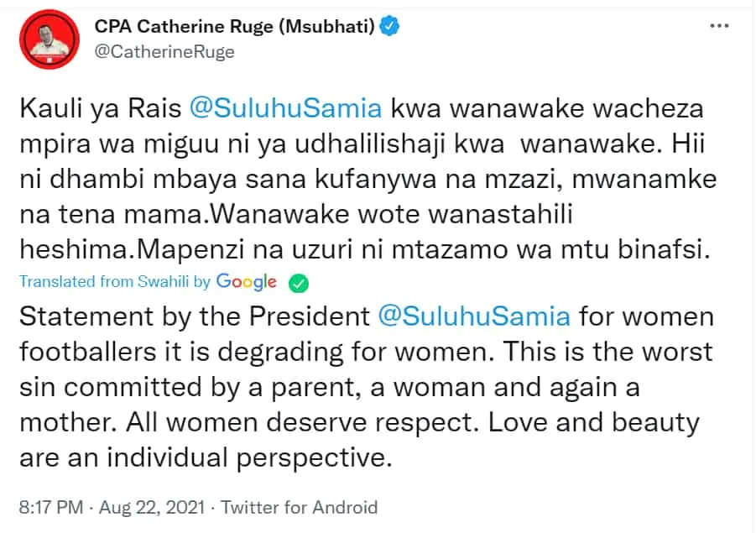This screenshot has width=756, height=533.
Task: Open the CPA Catherine Ruge display name
Action: point(234,26)
